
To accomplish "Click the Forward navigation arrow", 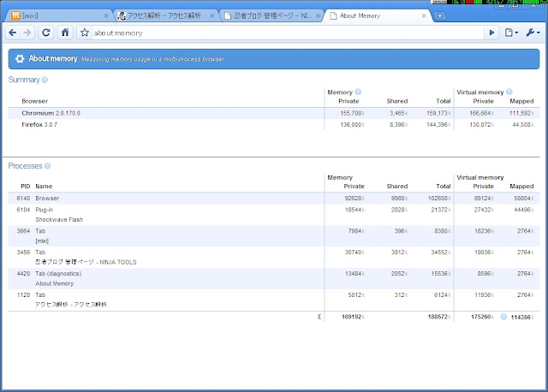I will [x=28, y=33].
